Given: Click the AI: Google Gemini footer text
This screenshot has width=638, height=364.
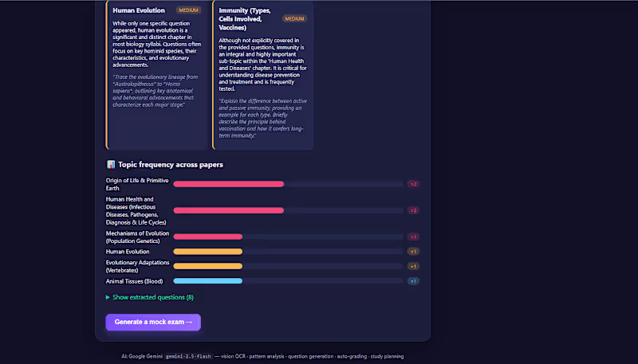Looking at the screenshot, I should pos(142,356).
